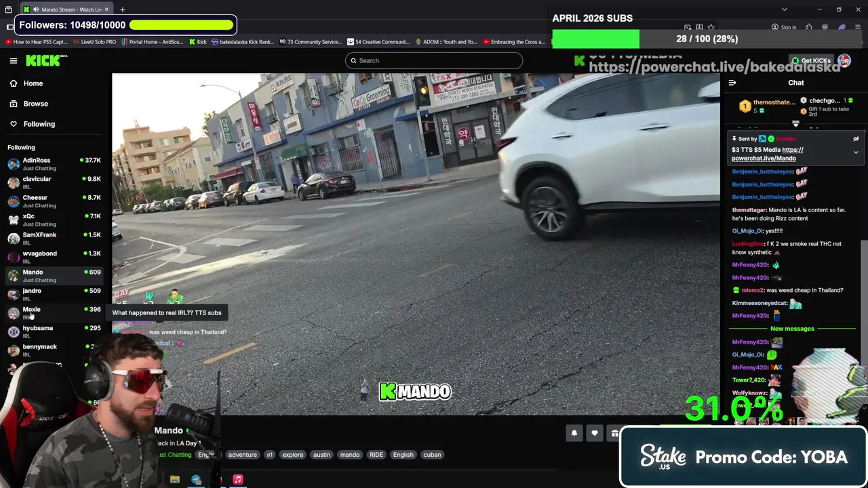
Task: Jump to New messages in chat
Action: pos(792,329)
